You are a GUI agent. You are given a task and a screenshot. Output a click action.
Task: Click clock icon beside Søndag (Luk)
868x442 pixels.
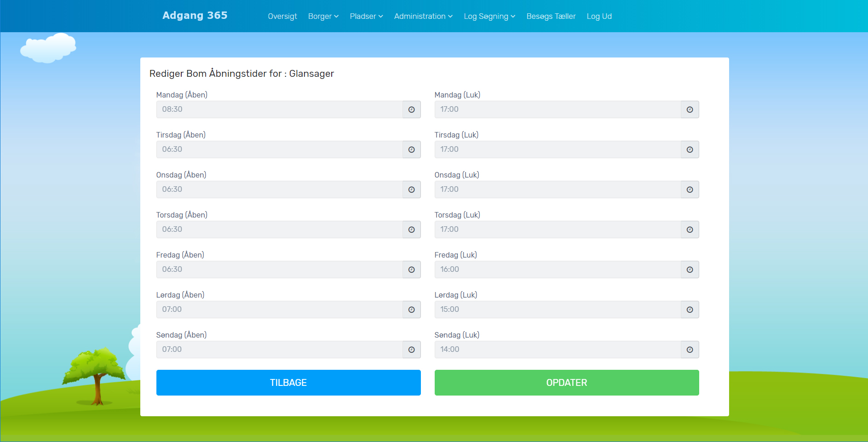coord(690,350)
